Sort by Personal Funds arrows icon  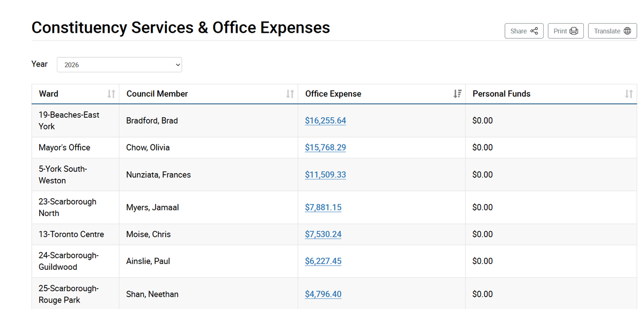(629, 94)
